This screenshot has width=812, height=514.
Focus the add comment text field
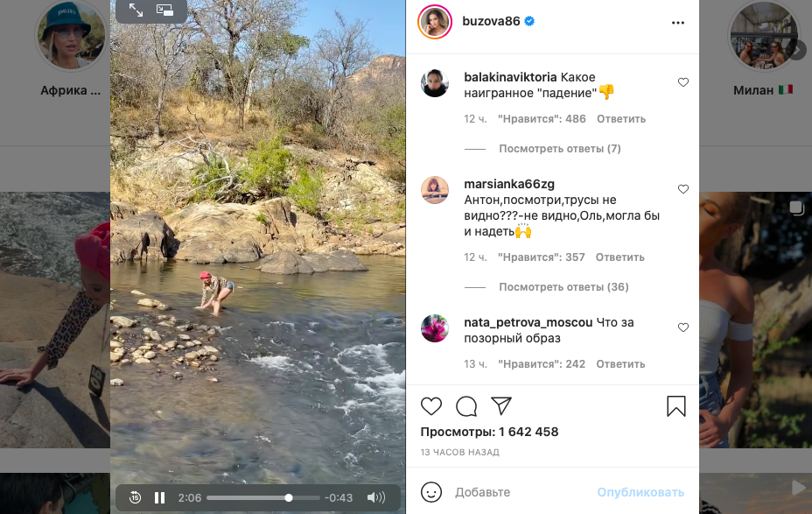pyautogui.click(x=521, y=492)
